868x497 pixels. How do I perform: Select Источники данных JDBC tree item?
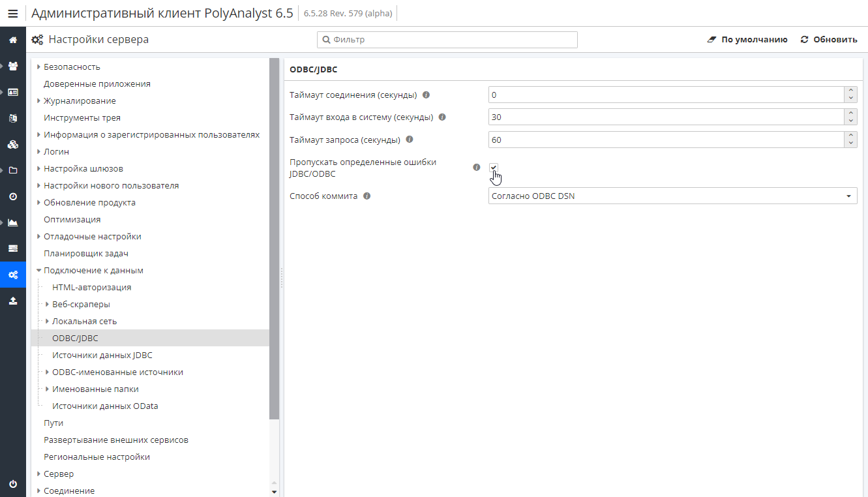tap(102, 355)
